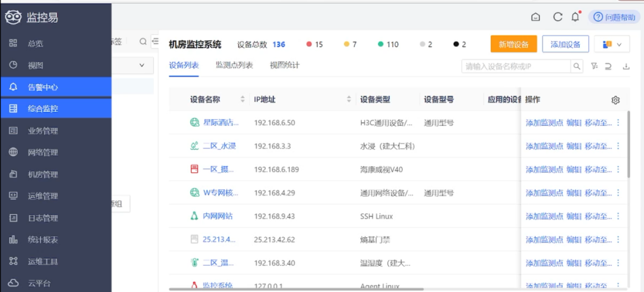Open the 告警中心 sidebar item

click(x=56, y=87)
